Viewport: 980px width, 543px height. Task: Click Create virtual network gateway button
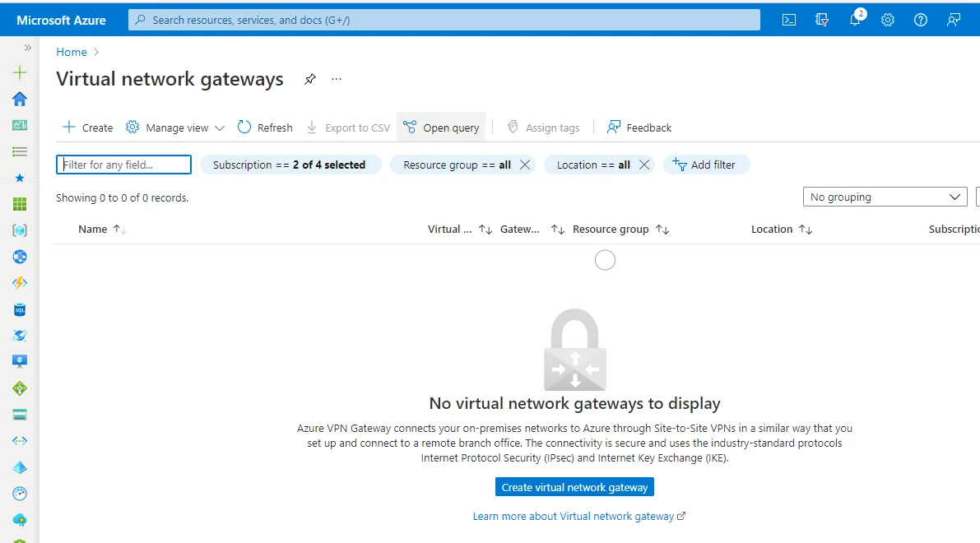click(574, 486)
